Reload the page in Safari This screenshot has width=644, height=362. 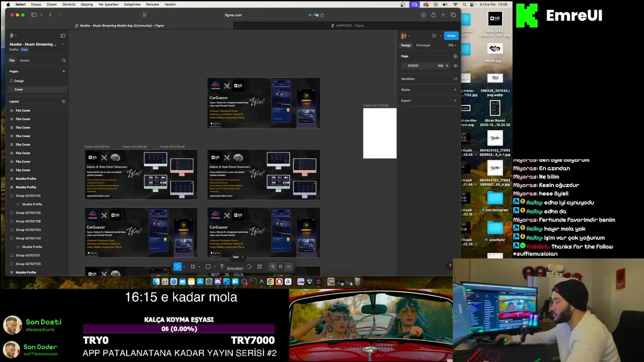pos(322,15)
